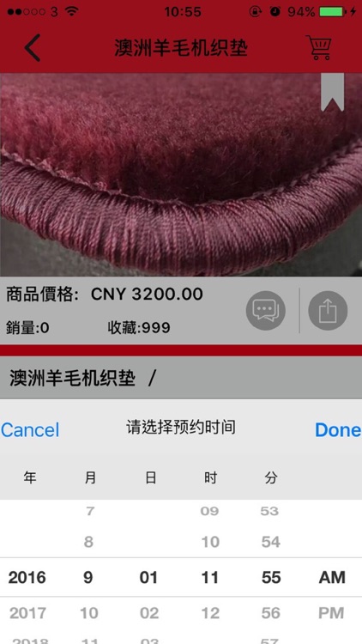Cancel the appointment time picker
Image resolution: width=362 pixels, height=644 pixels.
pyautogui.click(x=30, y=430)
